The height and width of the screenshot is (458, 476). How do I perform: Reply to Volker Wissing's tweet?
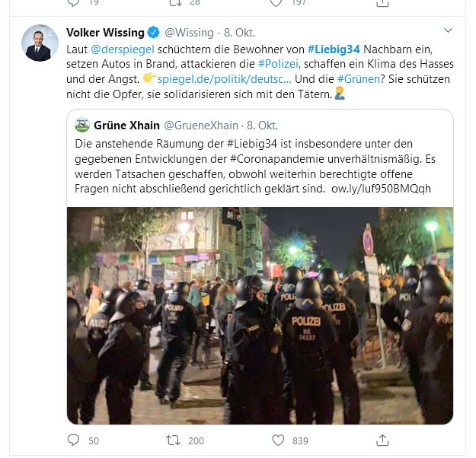tap(73, 440)
